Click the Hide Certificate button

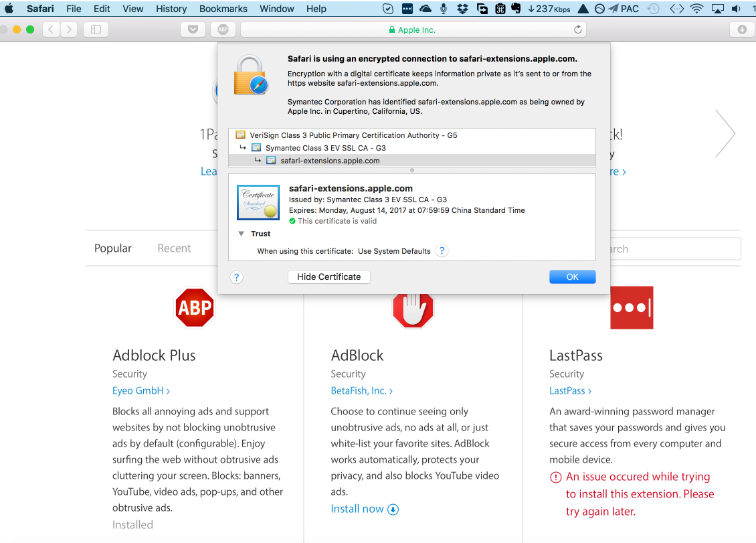click(328, 277)
